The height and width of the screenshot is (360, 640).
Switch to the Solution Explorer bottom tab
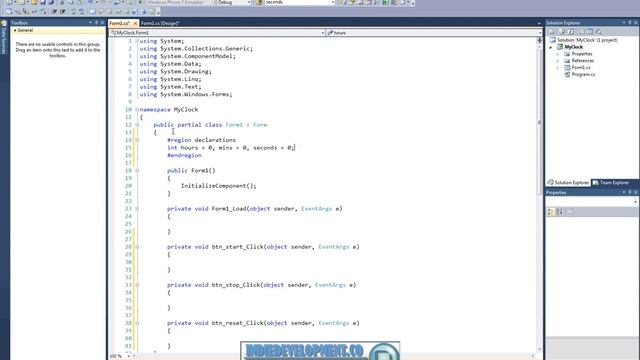tap(568, 182)
